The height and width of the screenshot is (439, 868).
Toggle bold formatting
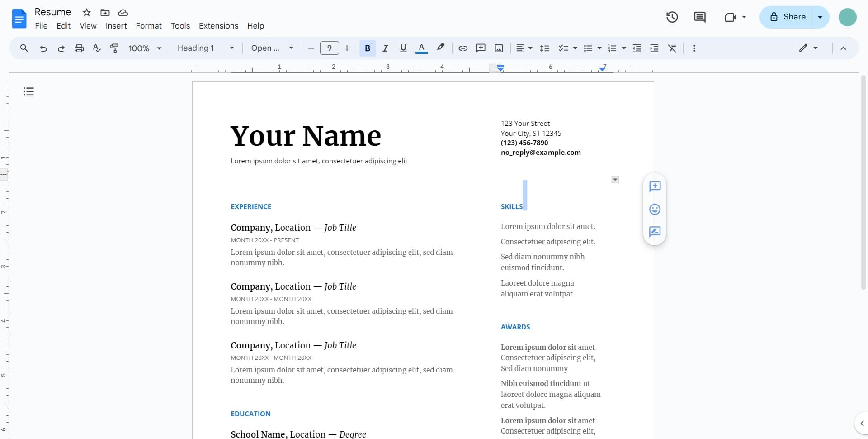point(367,48)
